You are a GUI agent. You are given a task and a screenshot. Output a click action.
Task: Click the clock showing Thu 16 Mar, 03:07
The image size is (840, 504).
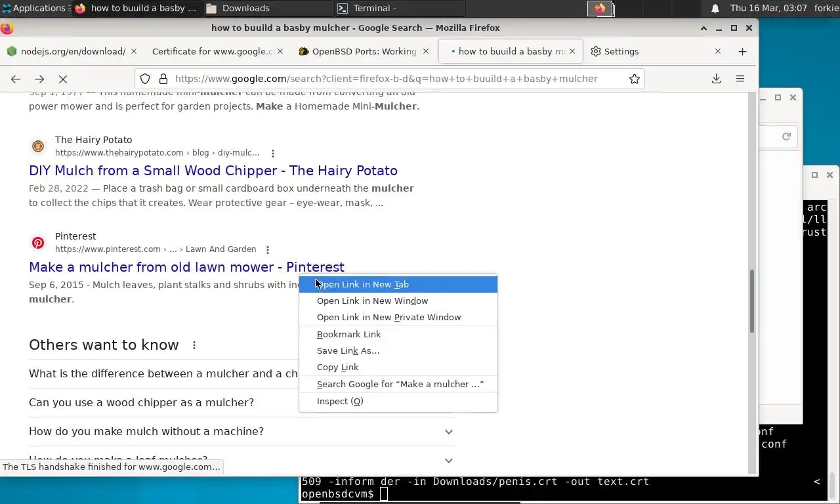[x=768, y=8]
